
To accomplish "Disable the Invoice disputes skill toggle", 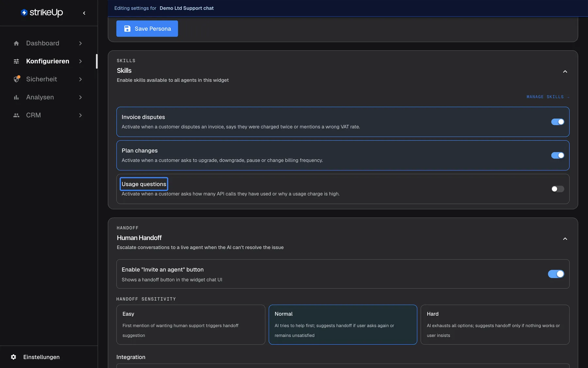I will 558,122.
